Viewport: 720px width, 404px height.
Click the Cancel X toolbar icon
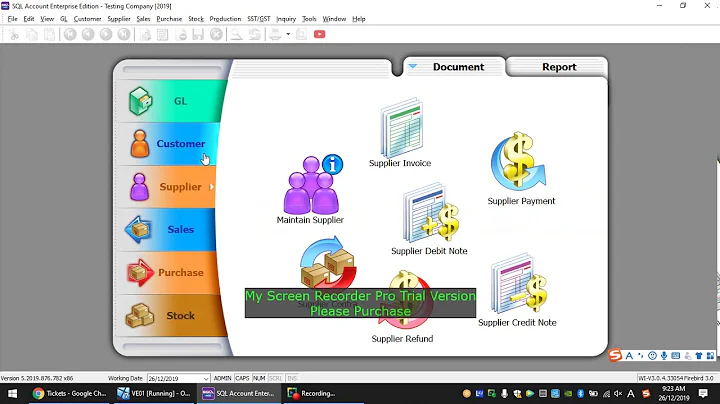click(x=216, y=34)
